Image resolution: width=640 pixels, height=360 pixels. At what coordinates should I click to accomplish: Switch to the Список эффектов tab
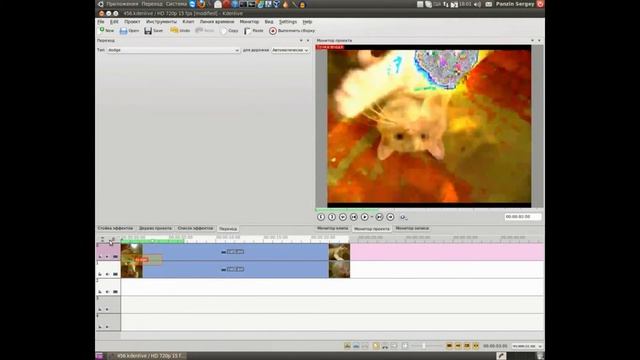[195, 228]
